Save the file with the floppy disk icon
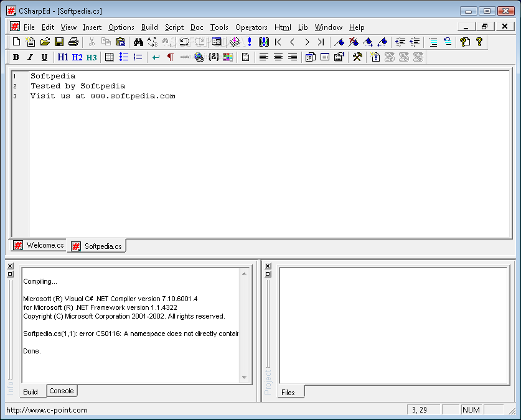Screen dimensions: 521x420 pos(59,42)
